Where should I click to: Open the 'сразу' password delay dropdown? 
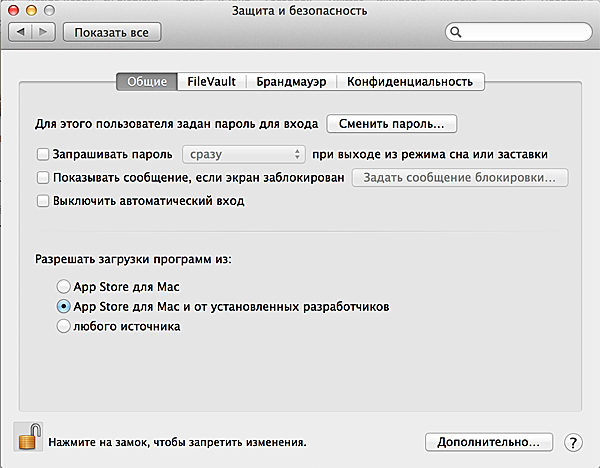[x=244, y=155]
